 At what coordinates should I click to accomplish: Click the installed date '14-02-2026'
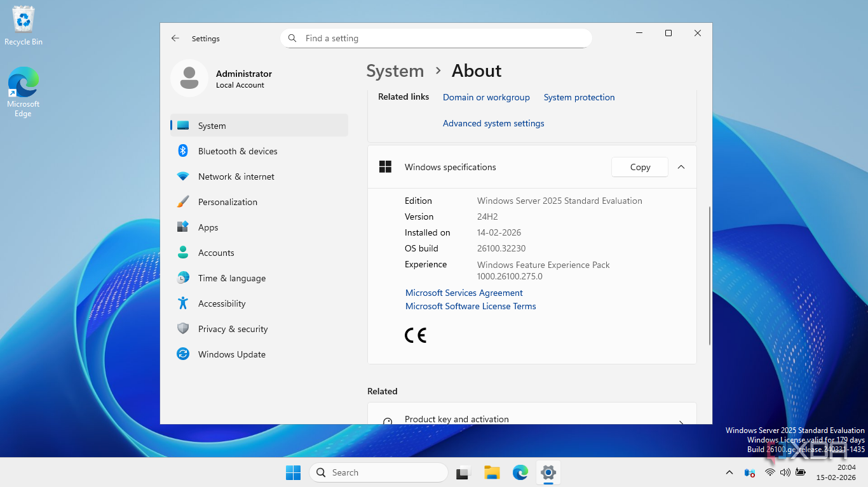click(499, 232)
